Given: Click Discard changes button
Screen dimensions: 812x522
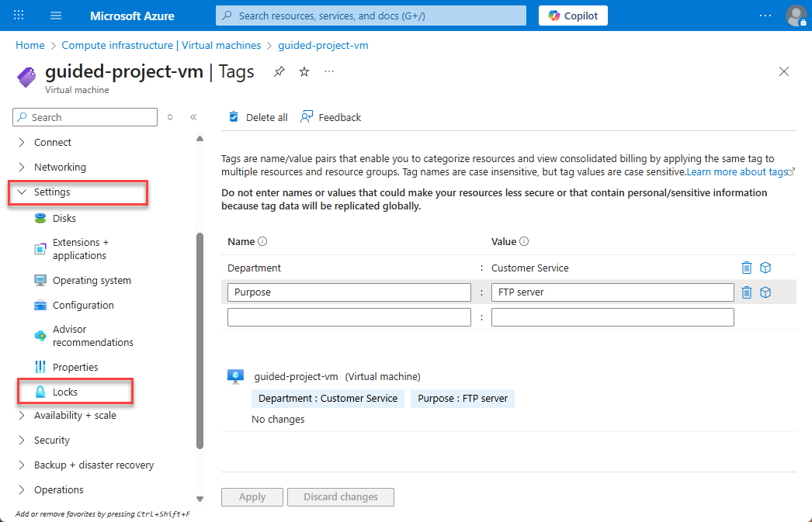Looking at the screenshot, I should (341, 496).
